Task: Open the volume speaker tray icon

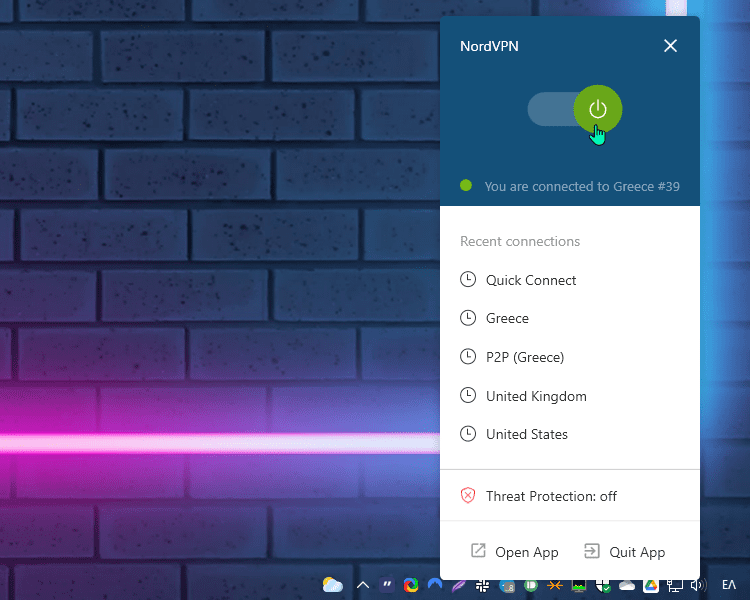Action: click(699, 585)
